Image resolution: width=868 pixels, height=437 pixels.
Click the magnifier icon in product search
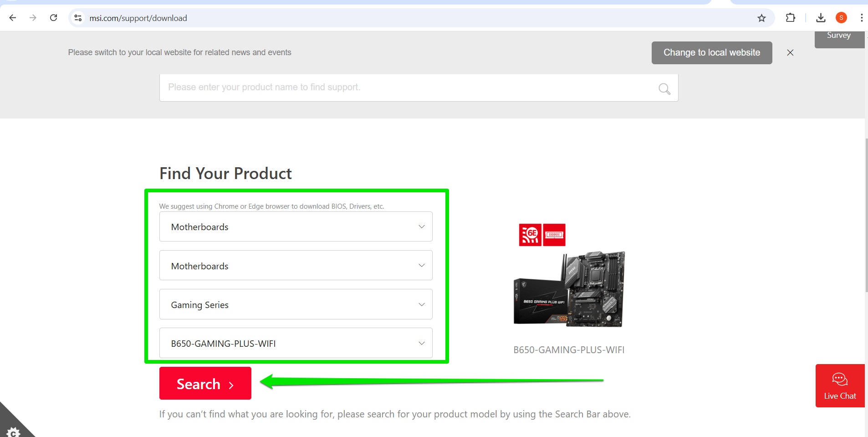[x=664, y=88]
